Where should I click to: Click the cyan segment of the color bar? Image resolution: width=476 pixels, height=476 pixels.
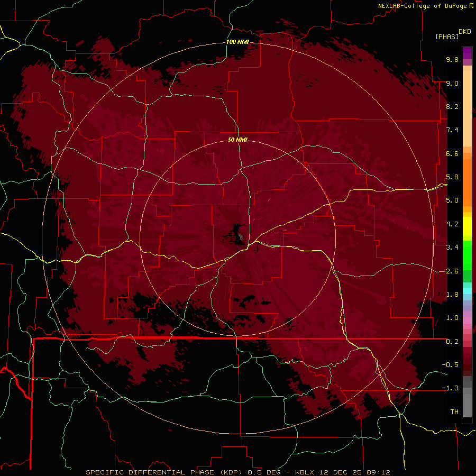coord(467,291)
